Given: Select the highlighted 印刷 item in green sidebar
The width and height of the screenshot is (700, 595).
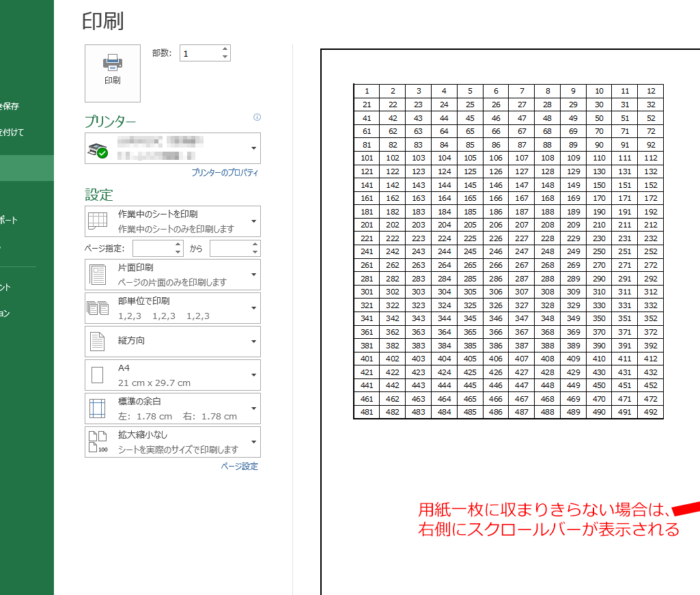Looking at the screenshot, I should (x=27, y=168).
